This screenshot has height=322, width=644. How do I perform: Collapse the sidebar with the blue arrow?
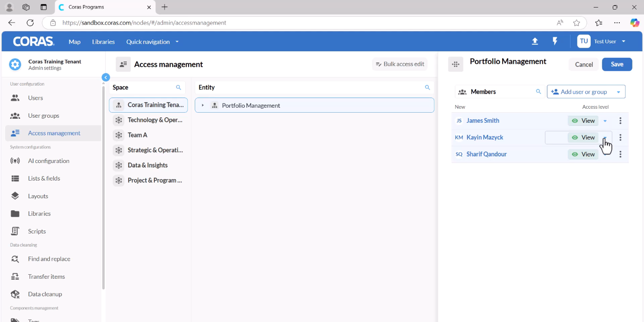click(106, 77)
